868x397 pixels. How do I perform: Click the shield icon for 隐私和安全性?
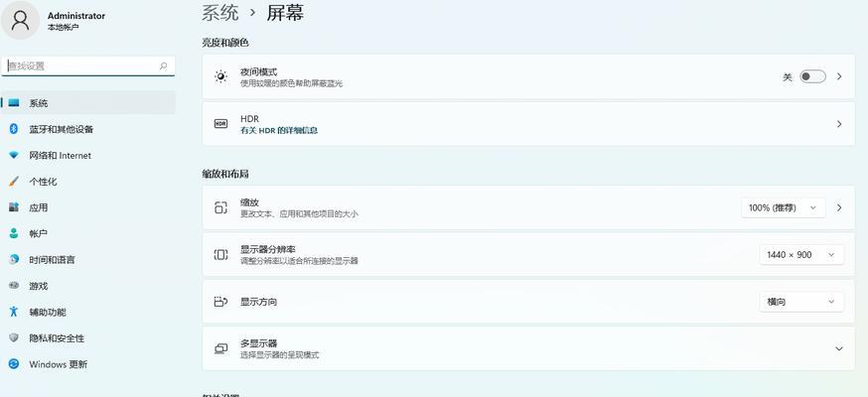(x=14, y=337)
